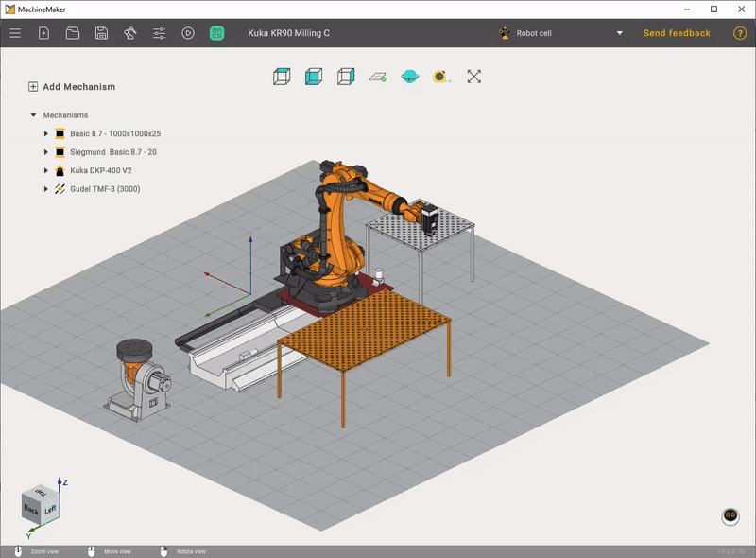756x558 pixels.
Task: Click the robot arm icon in toolbar
Action: 129,33
